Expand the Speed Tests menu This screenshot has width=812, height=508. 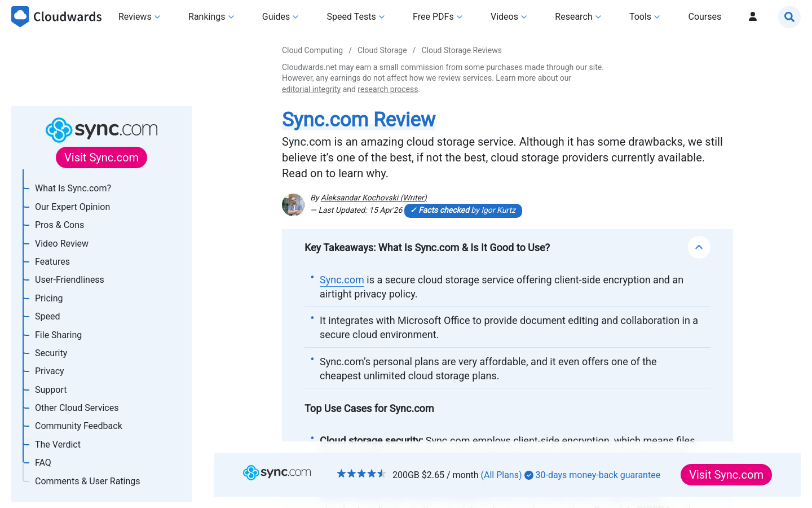pos(356,17)
